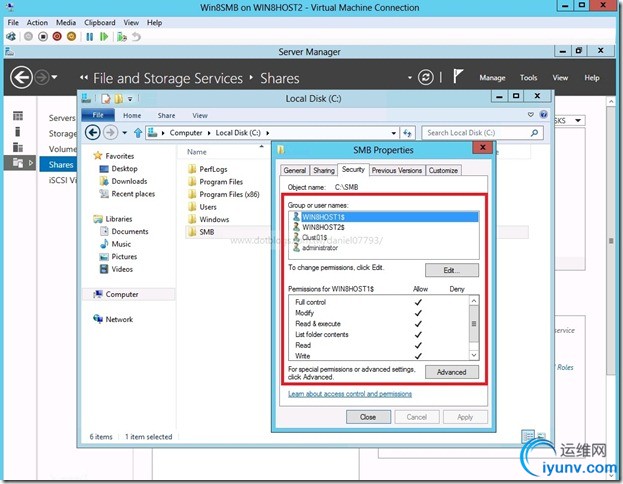Screen dimensions: 623x484
Task: Expand the address bar history dropdown
Action: click(x=394, y=133)
